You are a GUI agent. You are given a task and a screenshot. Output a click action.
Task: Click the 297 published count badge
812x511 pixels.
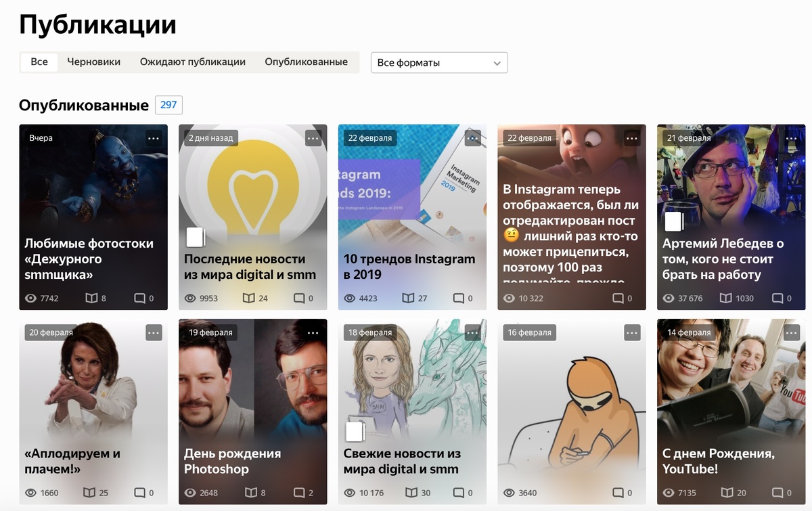click(168, 105)
